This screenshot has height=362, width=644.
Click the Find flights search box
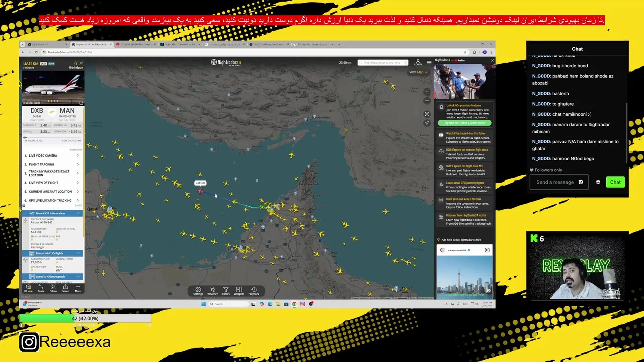[382, 62]
